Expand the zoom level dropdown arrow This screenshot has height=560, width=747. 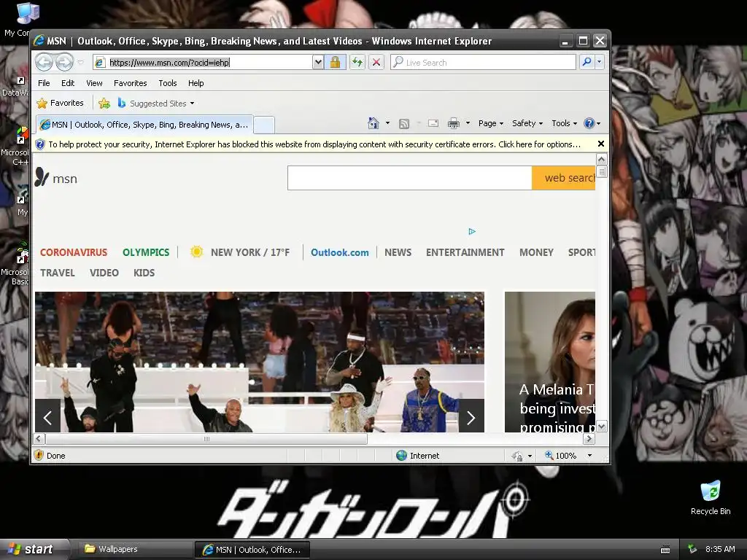589,456
